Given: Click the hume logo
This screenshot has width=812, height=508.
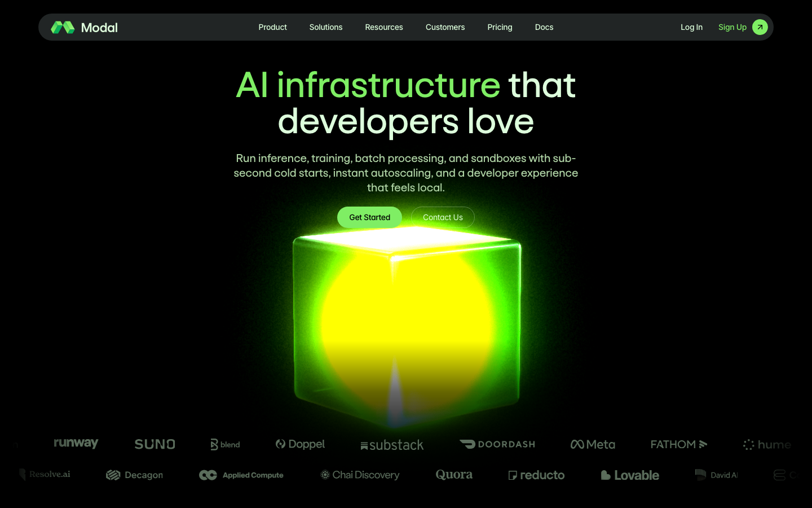Looking at the screenshot, I should coord(767,445).
